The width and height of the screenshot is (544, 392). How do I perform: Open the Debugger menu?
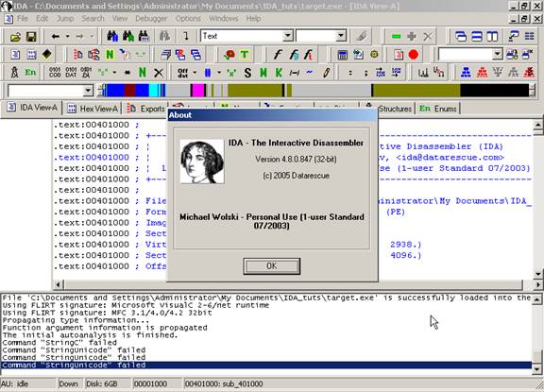(x=151, y=18)
